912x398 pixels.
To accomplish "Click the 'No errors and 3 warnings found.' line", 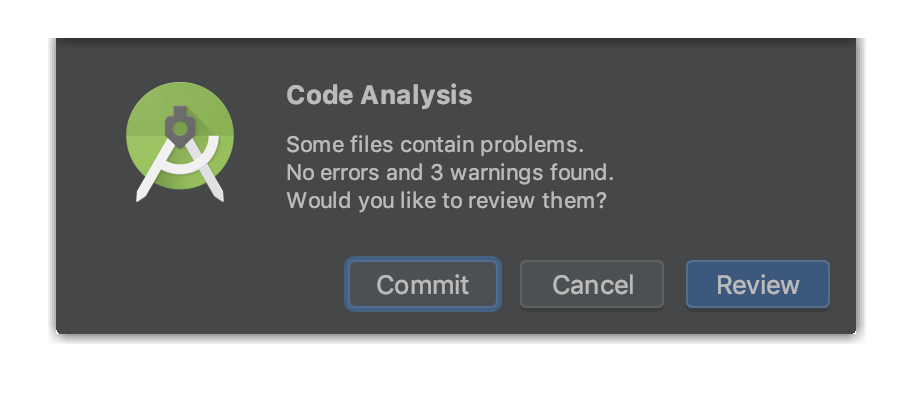I will tap(450, 172).
